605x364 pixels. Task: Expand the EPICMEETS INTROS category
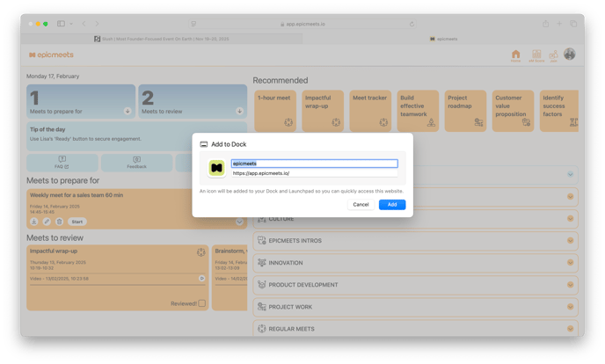[x=571, y=240]
